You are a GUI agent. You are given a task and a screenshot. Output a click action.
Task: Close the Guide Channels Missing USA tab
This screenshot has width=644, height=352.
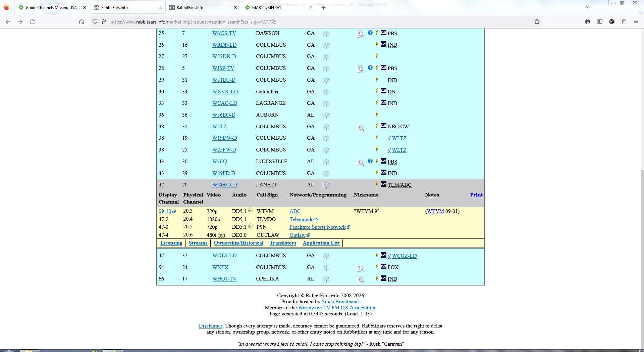coord(84,7)
